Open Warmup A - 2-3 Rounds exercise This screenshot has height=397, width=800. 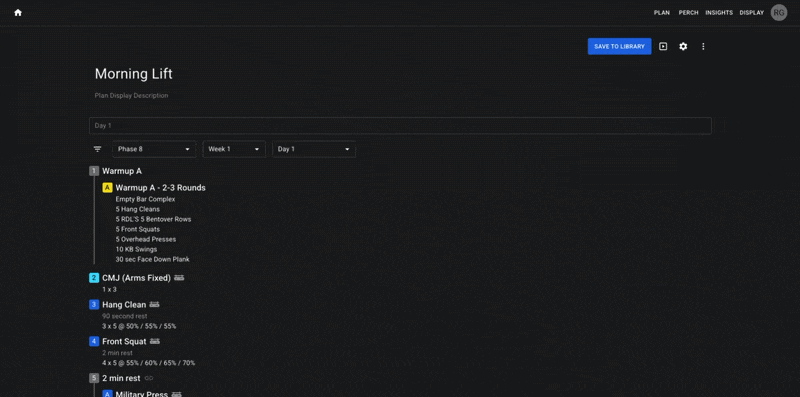(160, 188)
